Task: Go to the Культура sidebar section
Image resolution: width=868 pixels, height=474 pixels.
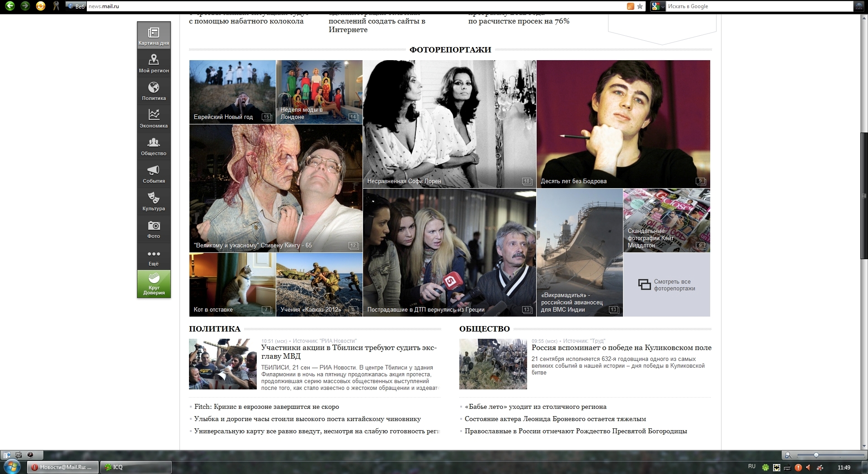Action: click(154, 201)
